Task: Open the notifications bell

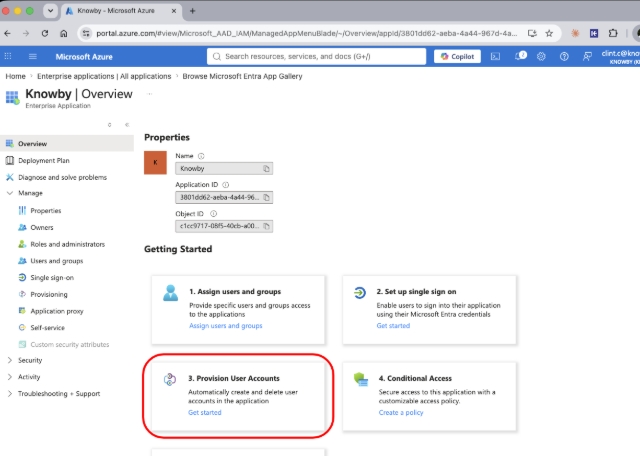Action: click(x=520, y=56)
